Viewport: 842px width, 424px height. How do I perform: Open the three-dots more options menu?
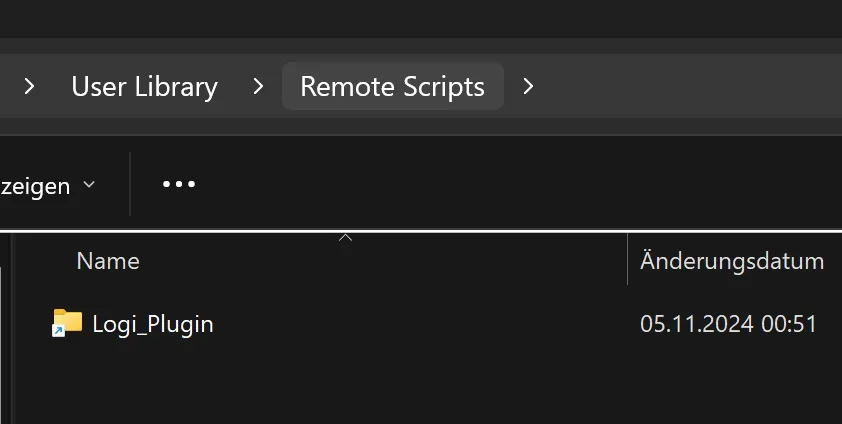(179, 184)
